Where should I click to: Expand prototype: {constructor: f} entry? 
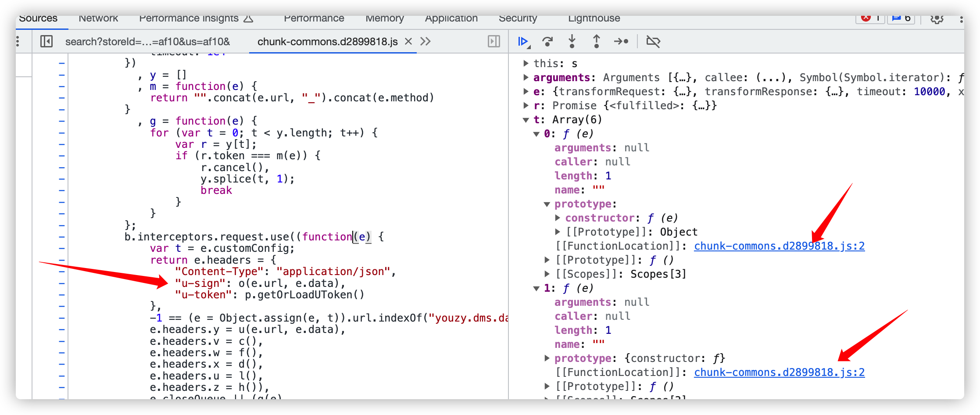(x=547, y=358)
